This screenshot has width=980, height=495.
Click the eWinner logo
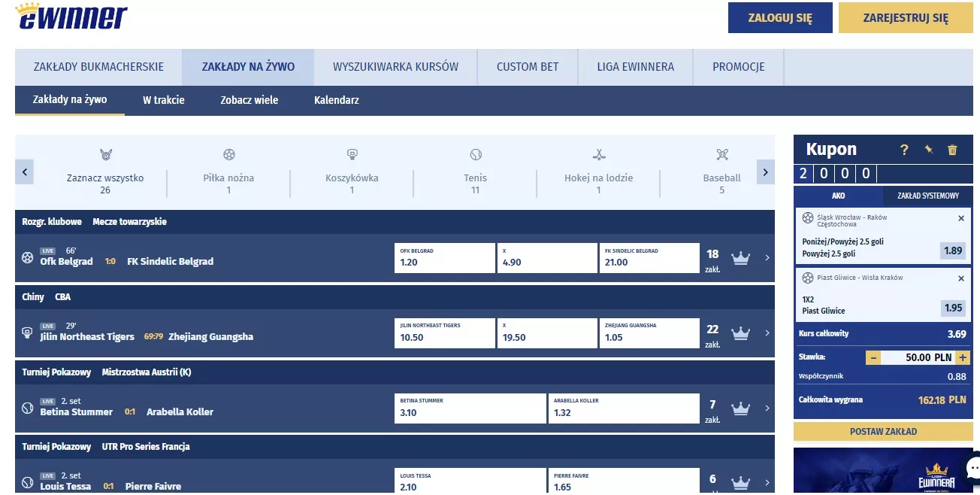coord(71,15)
